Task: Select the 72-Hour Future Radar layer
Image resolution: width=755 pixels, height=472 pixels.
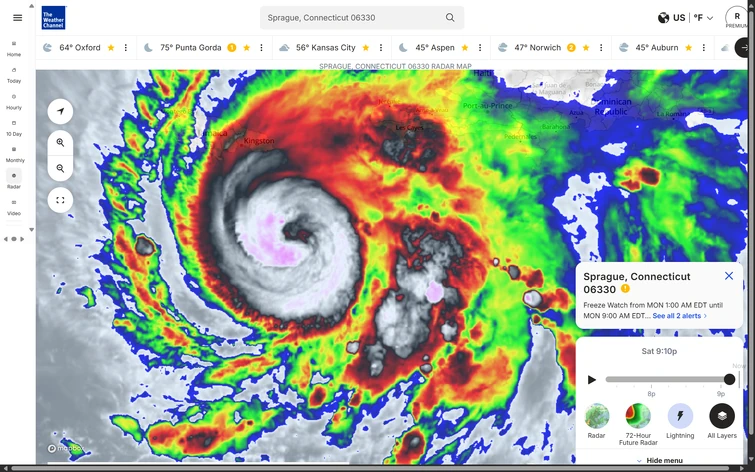Action: [x=638, y=416]
